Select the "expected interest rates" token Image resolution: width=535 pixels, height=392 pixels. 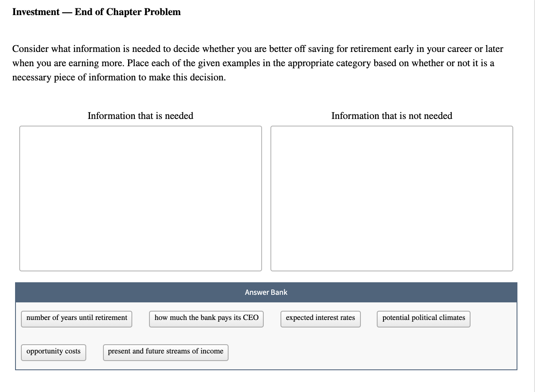click(321, 318)
